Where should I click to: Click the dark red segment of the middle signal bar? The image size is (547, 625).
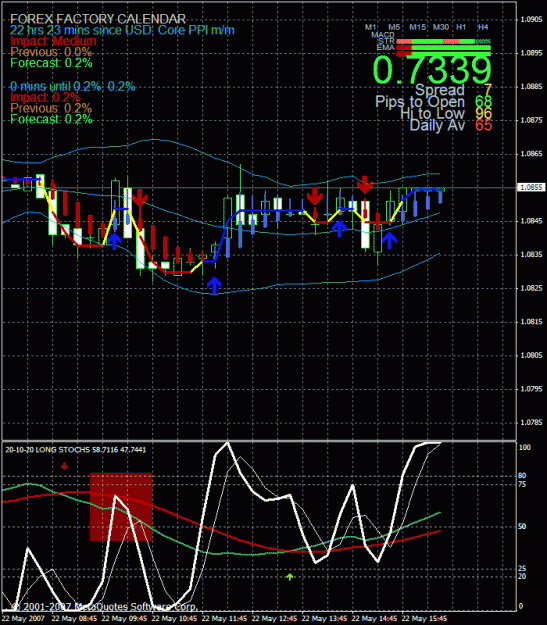coord(404,48)
